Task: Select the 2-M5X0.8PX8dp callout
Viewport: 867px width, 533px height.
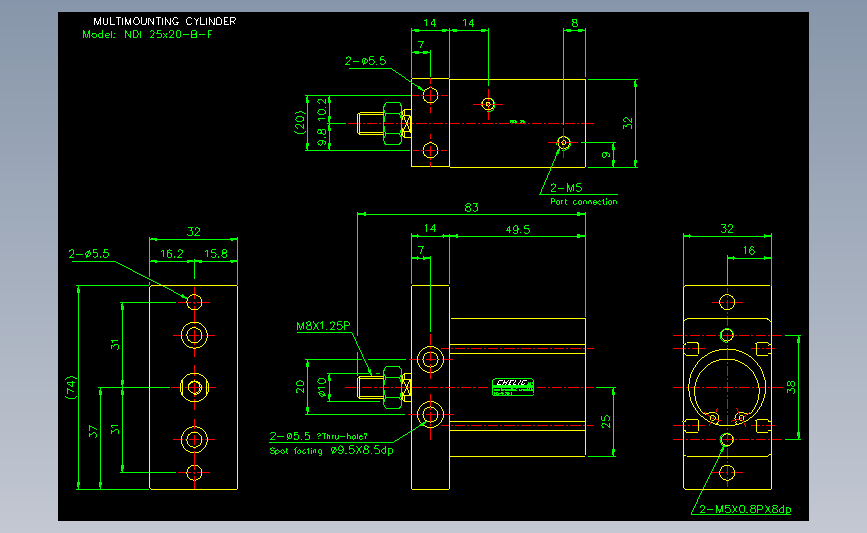Action: point(745,509)
